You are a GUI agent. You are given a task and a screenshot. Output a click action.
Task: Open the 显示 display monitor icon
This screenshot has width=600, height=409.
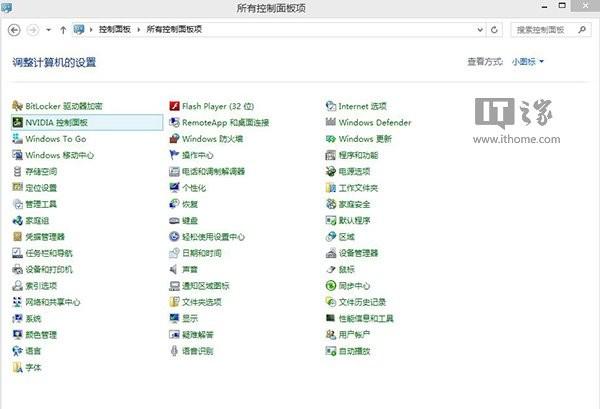(174, 318)
